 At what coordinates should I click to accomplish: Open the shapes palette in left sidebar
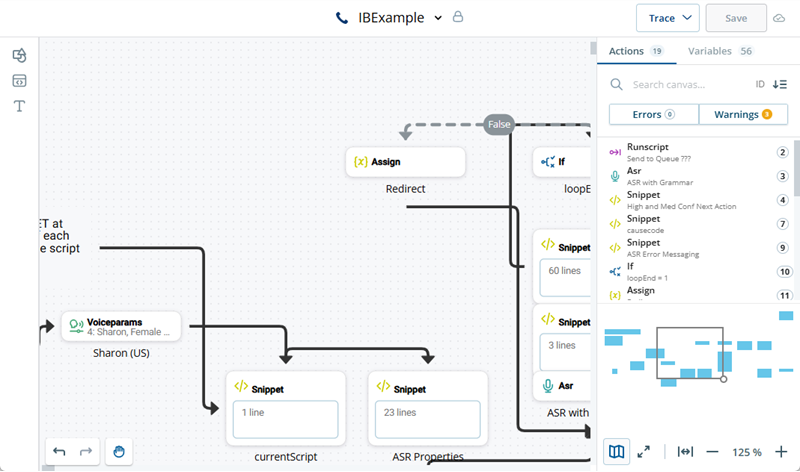pyautogui.click(x=19, y=56)
